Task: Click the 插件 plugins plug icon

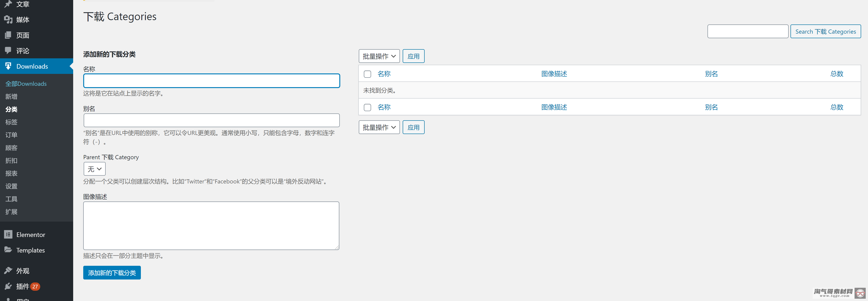Action: coord(8,286)
